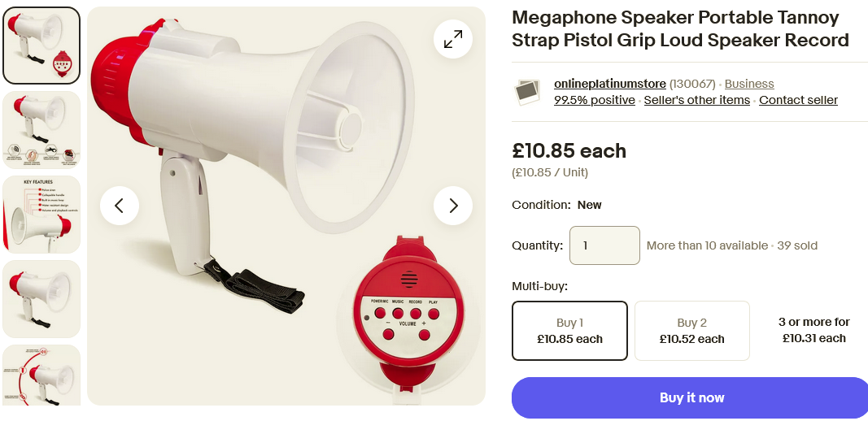Open onlineplatinumstore seller profile link
The image size is (868, 421).
(x=609, y=84)
